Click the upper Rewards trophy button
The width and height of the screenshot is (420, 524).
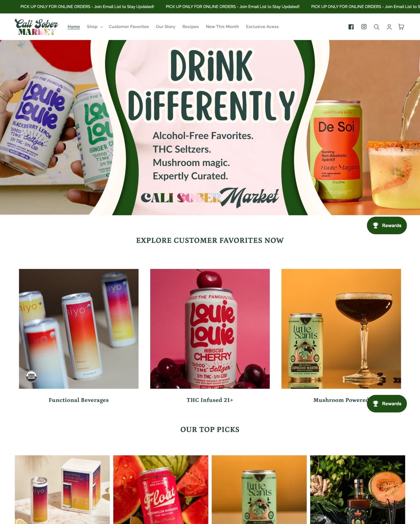387,225
